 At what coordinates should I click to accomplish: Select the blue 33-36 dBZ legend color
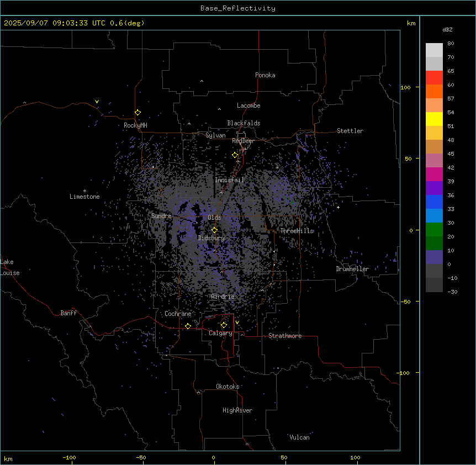(x=434, y=202)
